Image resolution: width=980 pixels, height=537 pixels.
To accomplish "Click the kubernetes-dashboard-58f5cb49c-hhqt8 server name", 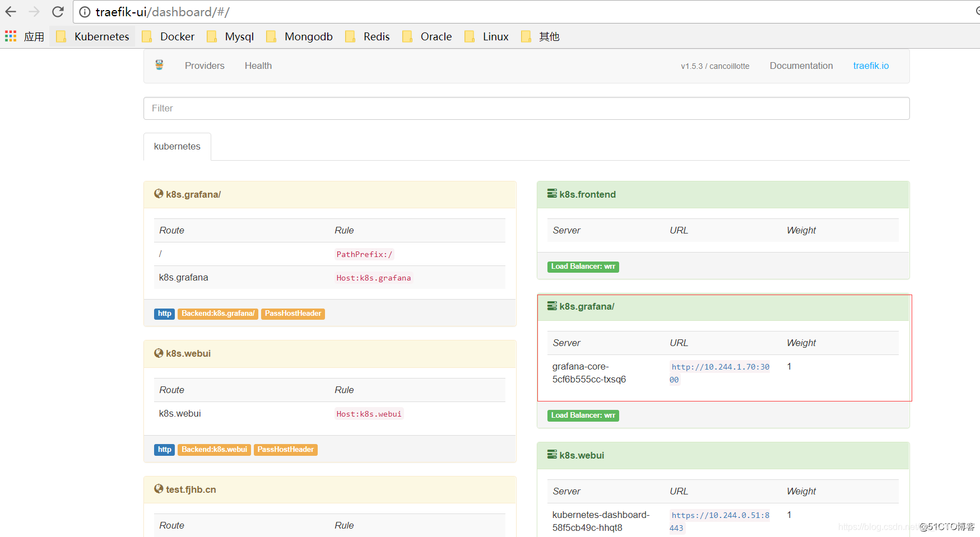I will click(601, 521).
